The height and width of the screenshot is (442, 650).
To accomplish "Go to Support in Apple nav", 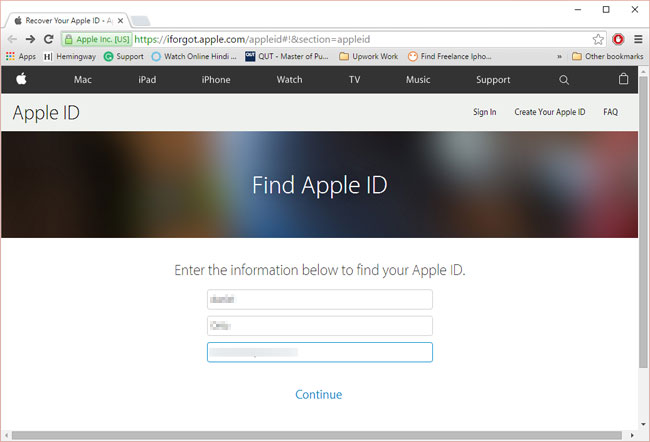I will click(493, 80).
